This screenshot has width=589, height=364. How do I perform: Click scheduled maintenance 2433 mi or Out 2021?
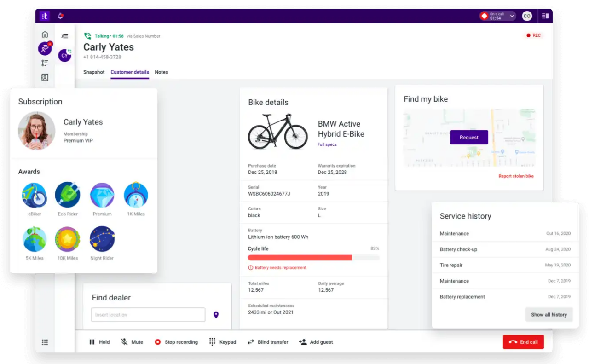(x=271, y=312)
